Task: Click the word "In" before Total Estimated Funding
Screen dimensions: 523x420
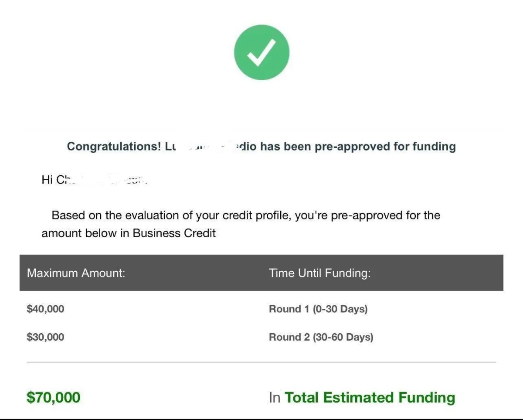Action: (274, 398)
